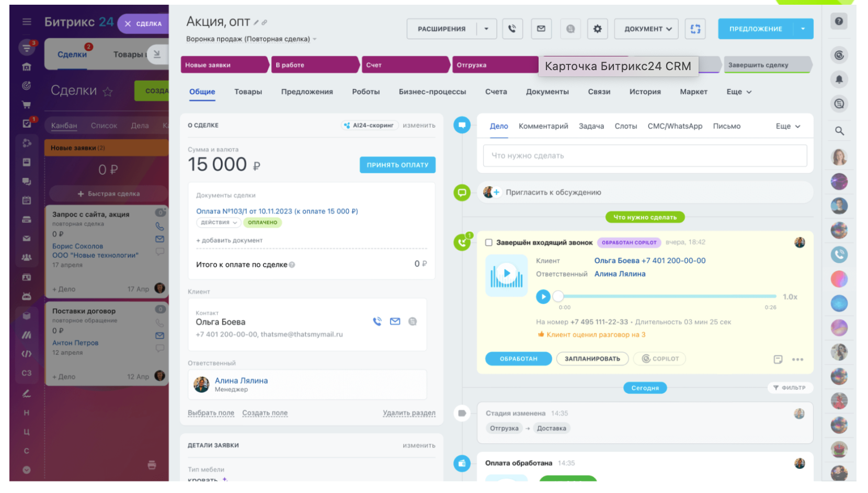This screenshot has width=868, height=493.
Task: Click the call recording waveform thumbnail
Action: [x=506, y=275]
